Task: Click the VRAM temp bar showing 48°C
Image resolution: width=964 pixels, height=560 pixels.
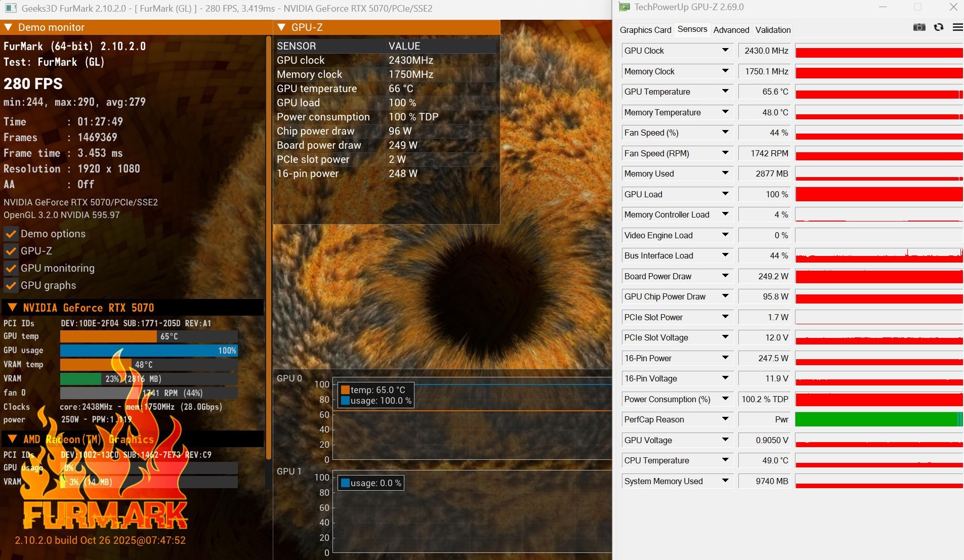Action: [149, 365]
